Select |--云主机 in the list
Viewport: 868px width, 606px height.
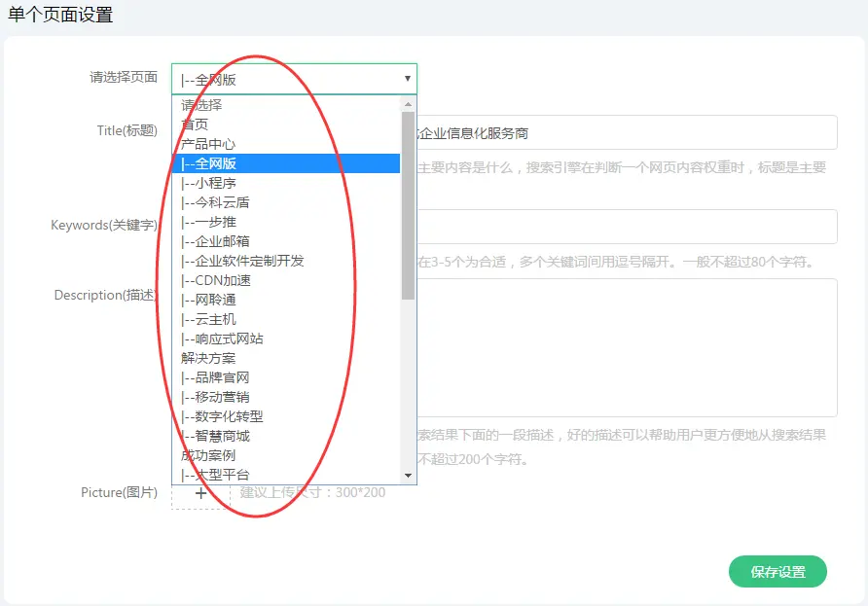286,319
